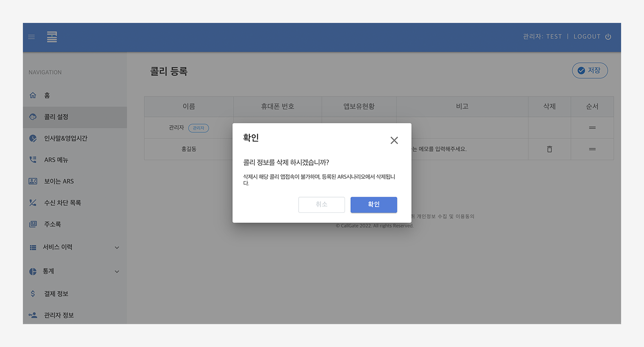Image resolution: width=644 pixels, height=347 pixels.
Task: Click the reorder handle in 관리자 row
Action: (x=592, y=128)
